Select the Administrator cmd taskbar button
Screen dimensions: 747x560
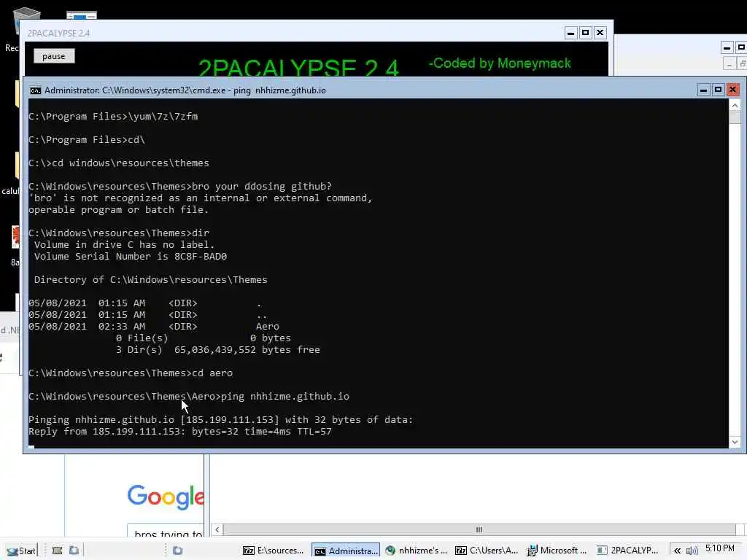point(346,551)
